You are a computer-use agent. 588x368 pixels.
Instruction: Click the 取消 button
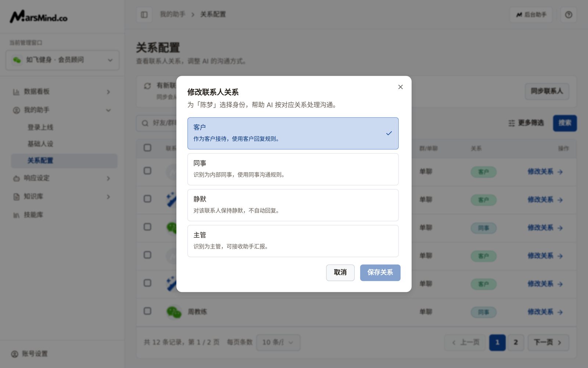coord(340,273)
